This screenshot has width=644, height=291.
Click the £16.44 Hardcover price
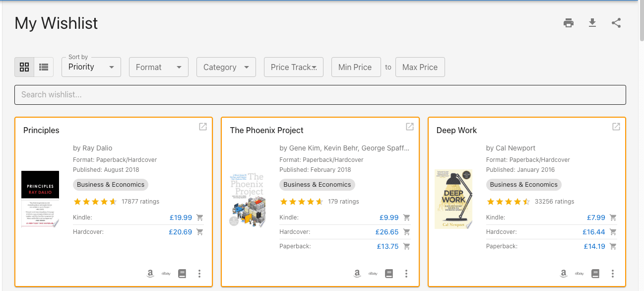[594, 232]
